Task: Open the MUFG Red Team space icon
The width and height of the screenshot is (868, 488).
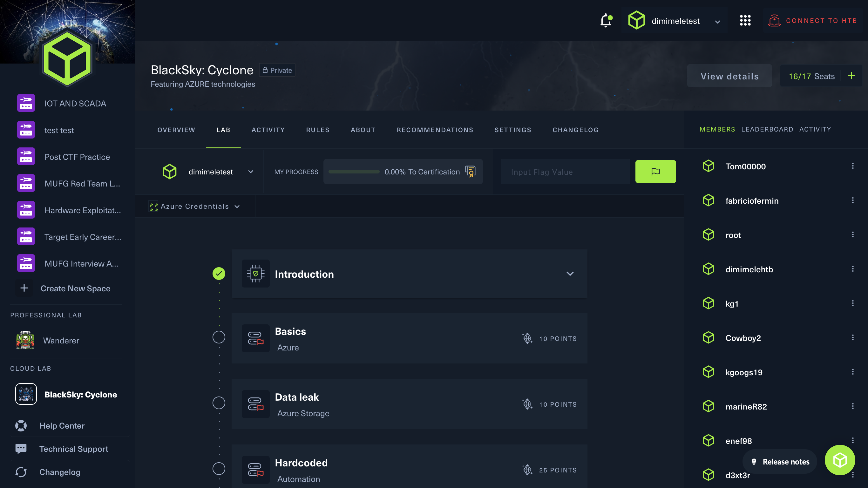Action: (x=26, y=183)
